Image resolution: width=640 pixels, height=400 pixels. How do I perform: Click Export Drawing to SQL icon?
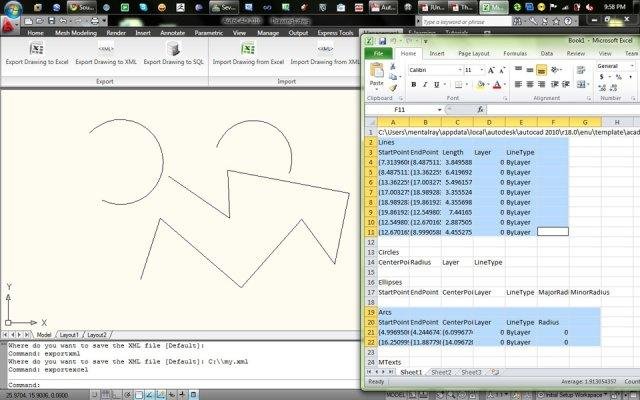(172, 49)
